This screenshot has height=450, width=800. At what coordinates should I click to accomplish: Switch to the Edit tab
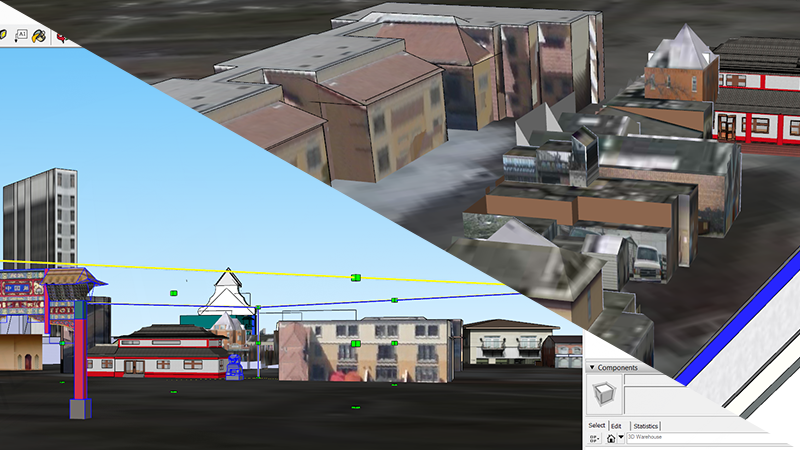click(x=617, y=426)
